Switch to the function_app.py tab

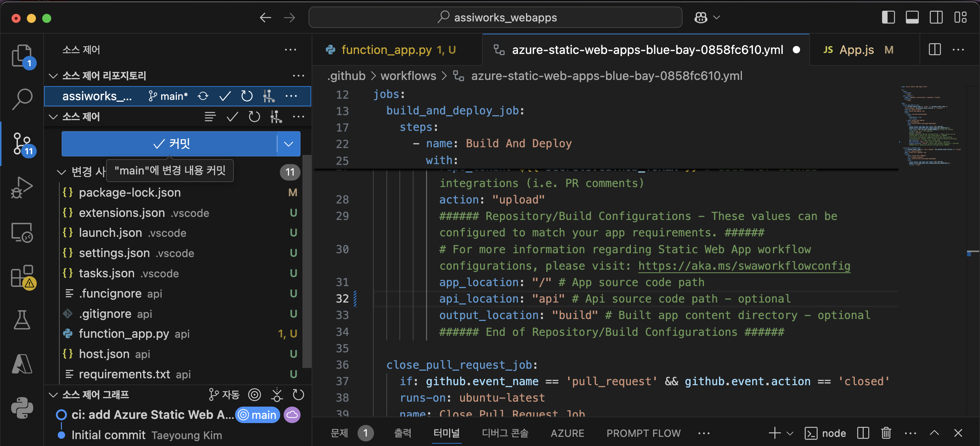tap(386, 50)
